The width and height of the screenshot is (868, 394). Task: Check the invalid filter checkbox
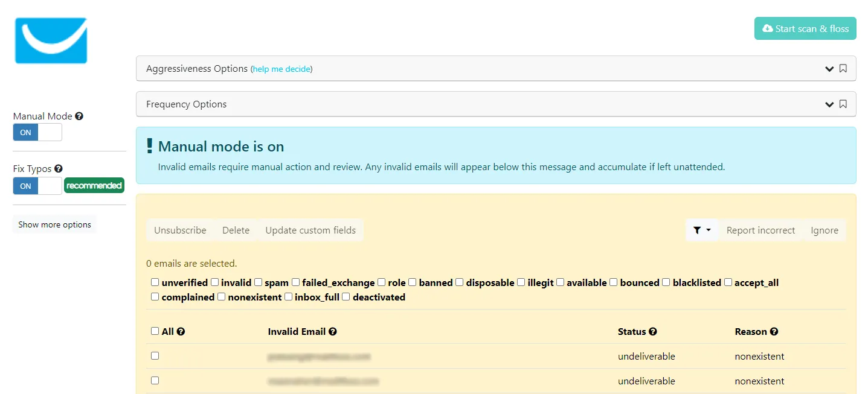[x=214, y=282]
